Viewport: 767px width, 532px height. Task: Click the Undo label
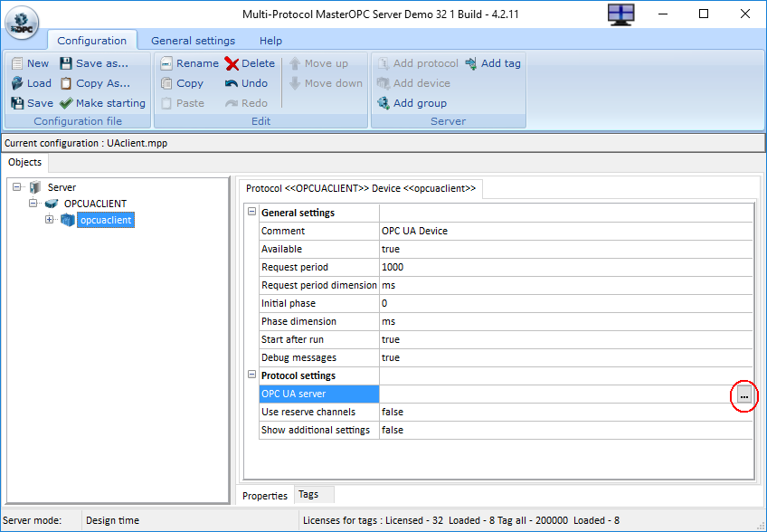pos(254,83)
